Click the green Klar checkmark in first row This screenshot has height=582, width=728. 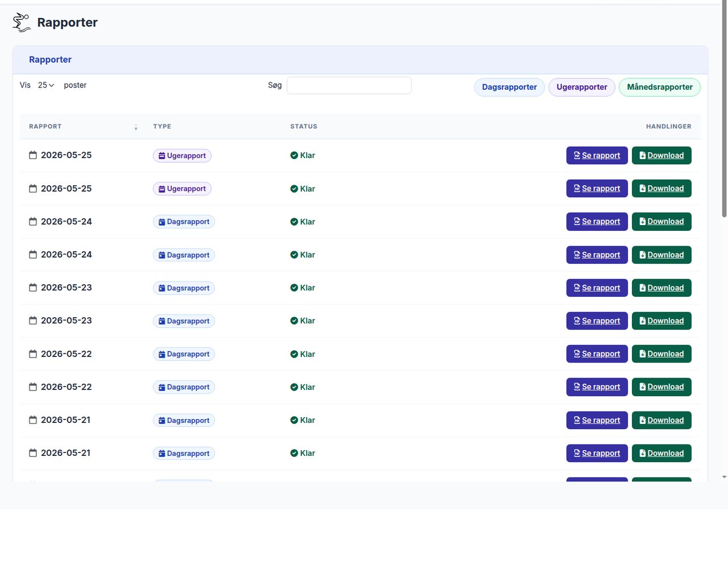[x=294, y=155]
